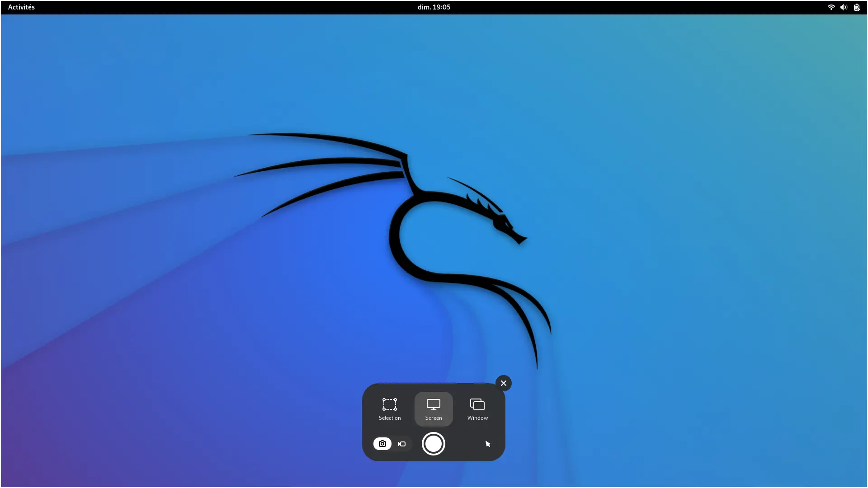The width and height of the screenshot is (868, 488).
Task: Click the "Selection" text label
Action: coord(389,418)
